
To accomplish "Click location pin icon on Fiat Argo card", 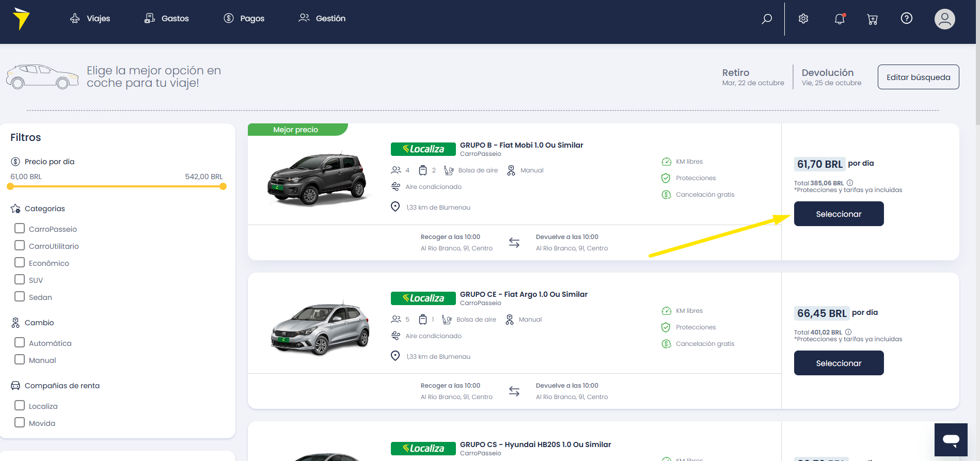I will [x=396, y=356].
